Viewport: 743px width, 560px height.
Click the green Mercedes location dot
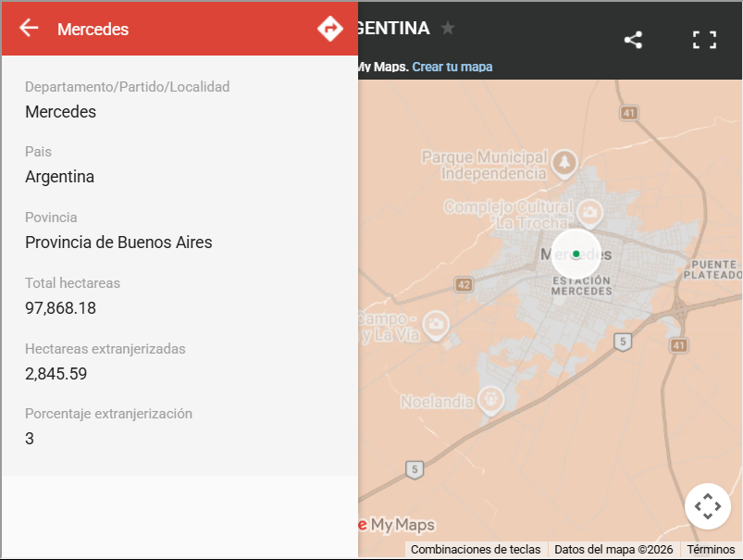(576, 255)
